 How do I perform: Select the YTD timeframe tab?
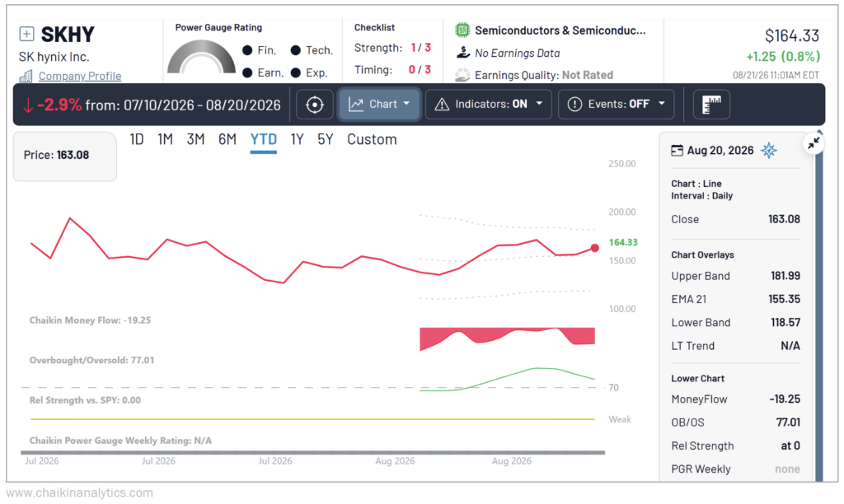coord(264,140)
